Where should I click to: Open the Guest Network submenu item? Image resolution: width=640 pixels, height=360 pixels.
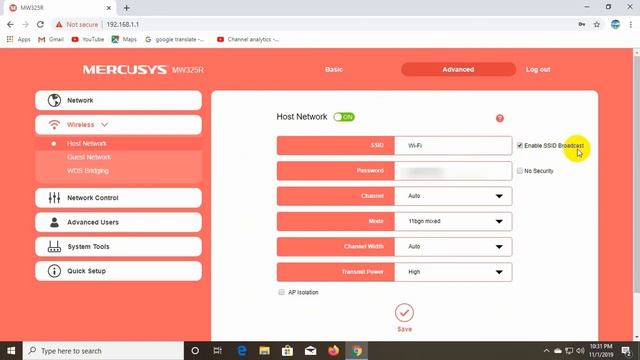[x=89, y=157]
